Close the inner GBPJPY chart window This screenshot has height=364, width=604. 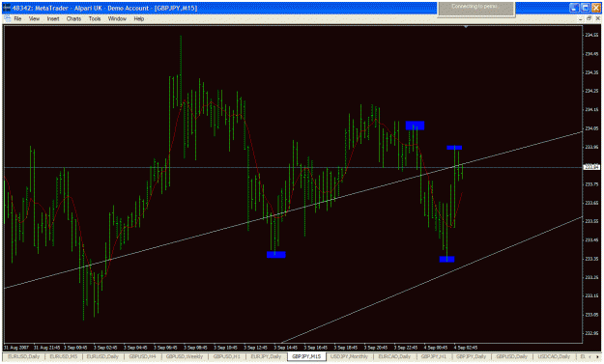click(x=598, y=18)
